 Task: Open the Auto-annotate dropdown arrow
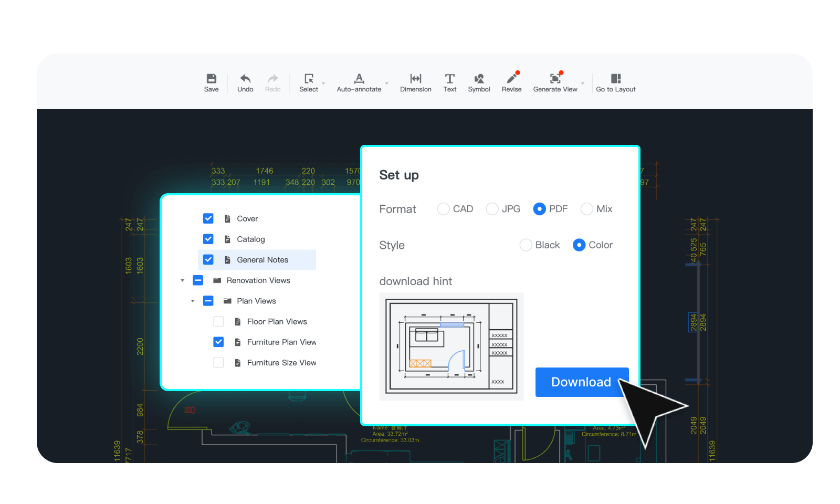[x=387, y=83]
